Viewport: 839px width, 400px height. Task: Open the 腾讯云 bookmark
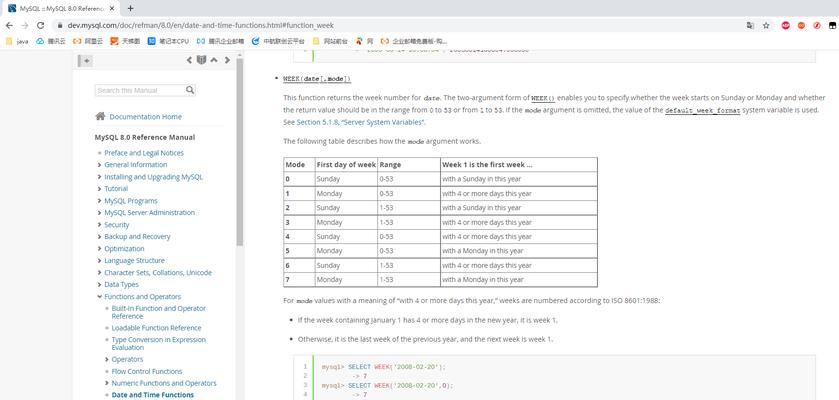coord(51,41)
